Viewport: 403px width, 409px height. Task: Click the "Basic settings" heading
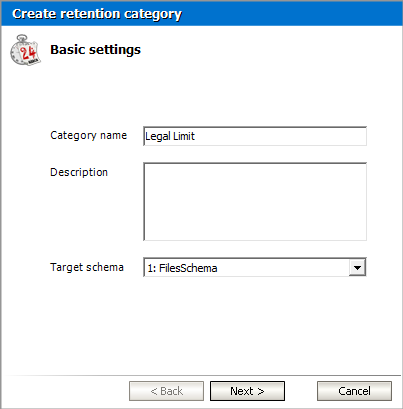(x=95, y=50)
